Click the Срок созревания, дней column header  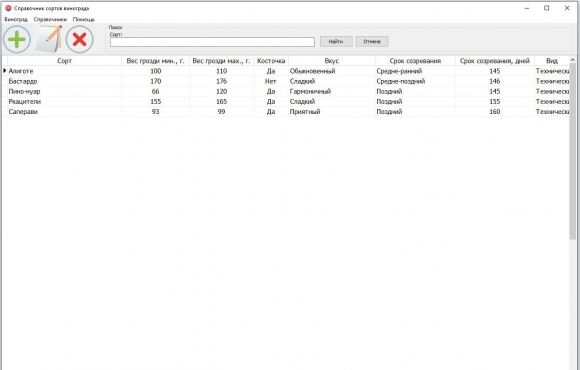[x=495, y=61]
